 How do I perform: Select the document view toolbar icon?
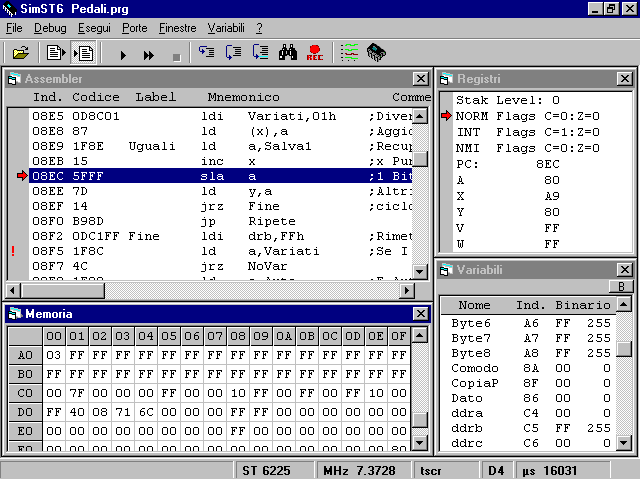pyautogui.click(x=56, y=53)
